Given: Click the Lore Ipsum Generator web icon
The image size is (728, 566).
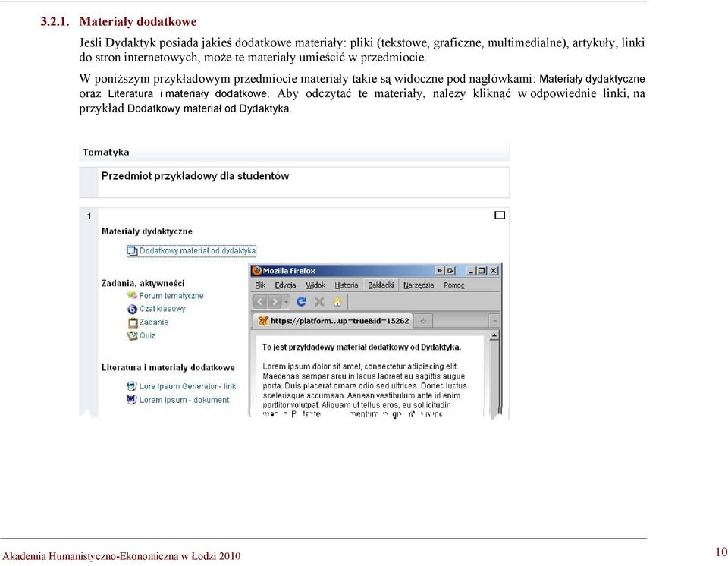Looking at the screenshot, I should [132, 386].
